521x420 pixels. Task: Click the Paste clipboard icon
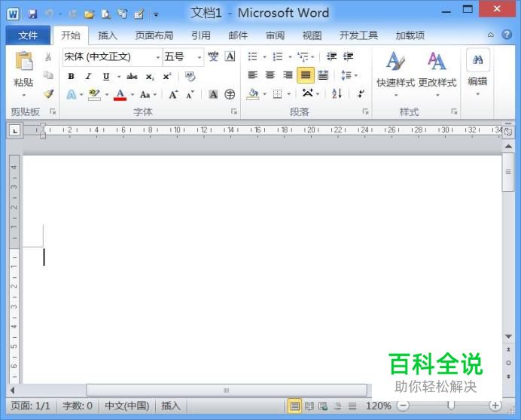coord(24,62)
